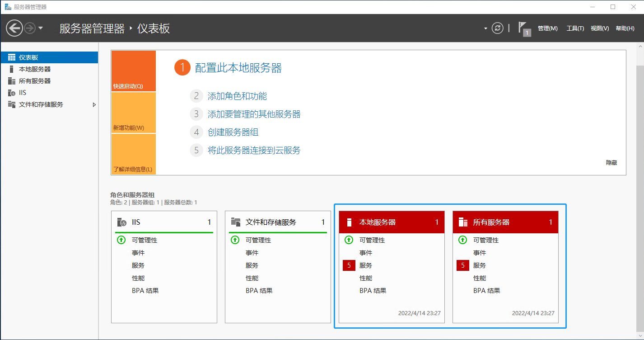The width and height of the screenshot is (644, 340).
Task: Open the notifications flag icon
Action: 524,28
